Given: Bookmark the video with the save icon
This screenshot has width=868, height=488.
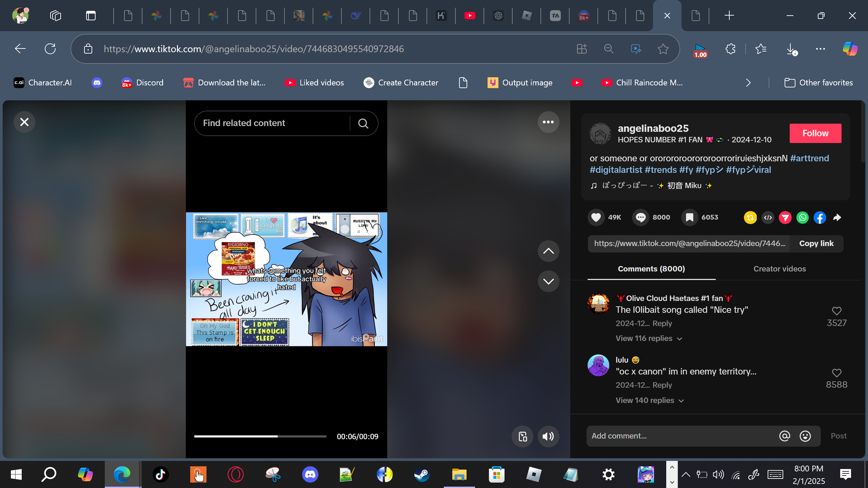Looking at the screenshot, I should tap(689, 217).
